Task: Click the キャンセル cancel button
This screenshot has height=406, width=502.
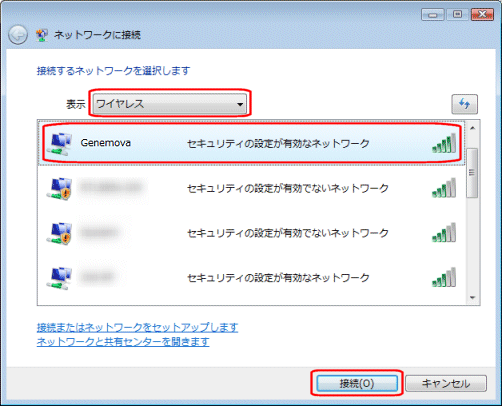Action: pyautogui.click(x=446, y=383)
